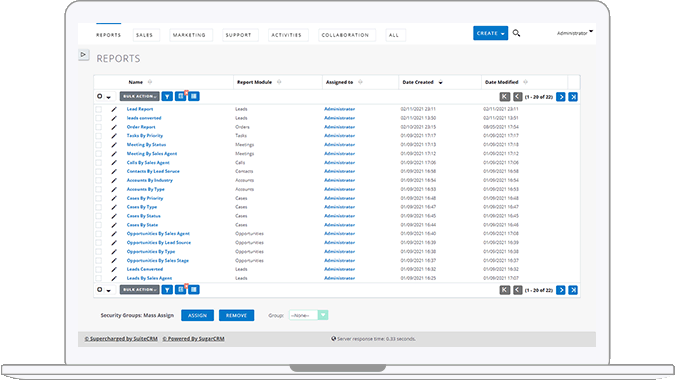Screen dimensions: 675x380
Task: Open the ACTIVITIES menu
Action: [x=287, y=35]
